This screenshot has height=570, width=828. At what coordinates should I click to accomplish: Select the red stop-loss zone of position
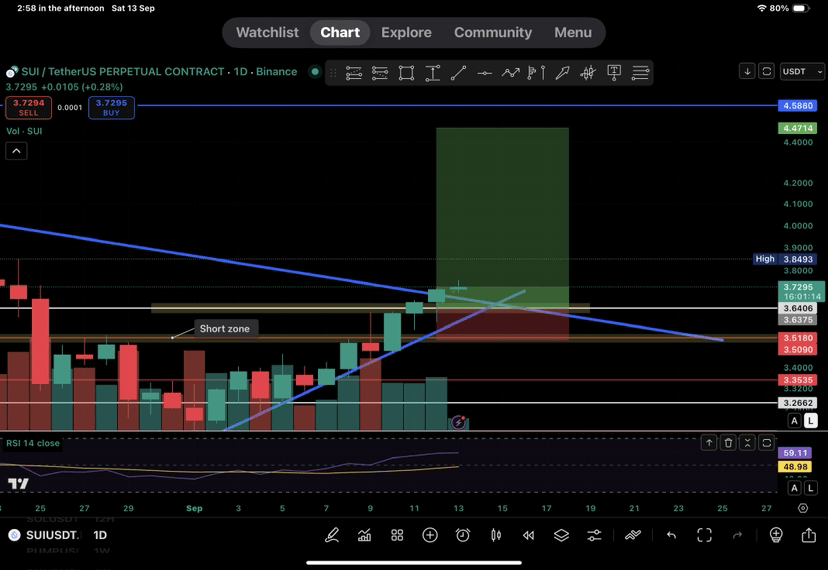502,324
